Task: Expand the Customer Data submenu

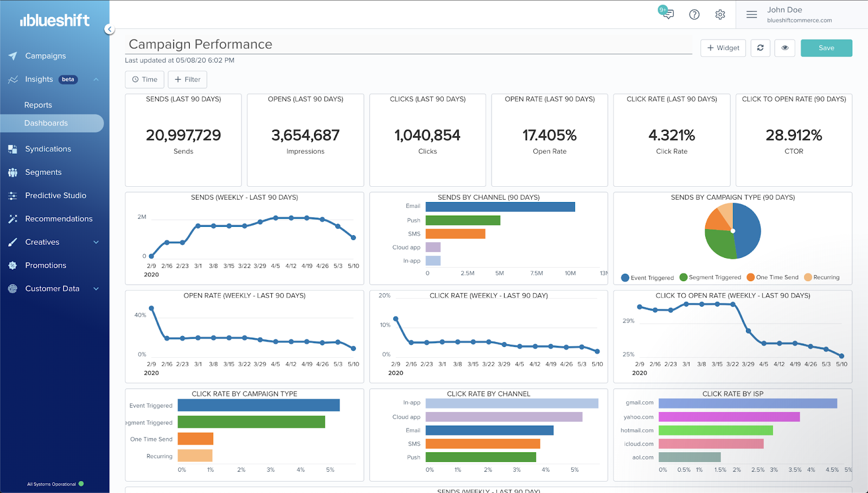Action: coord(96,289)
